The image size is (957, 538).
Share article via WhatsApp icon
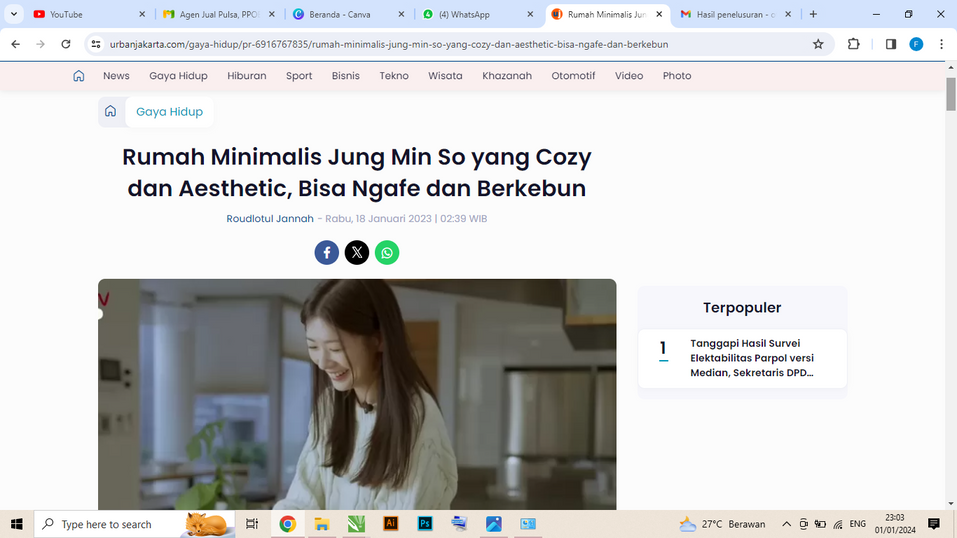387,252
